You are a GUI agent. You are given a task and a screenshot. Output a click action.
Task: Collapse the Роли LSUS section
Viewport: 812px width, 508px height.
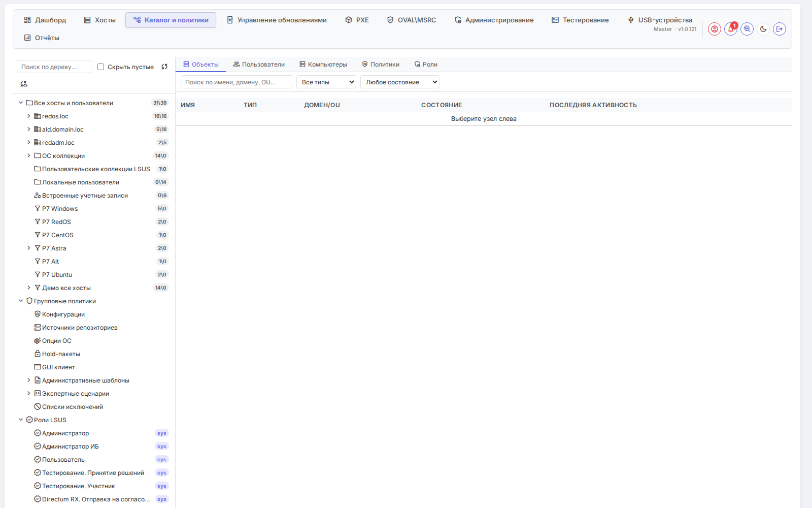pos(21,420)
